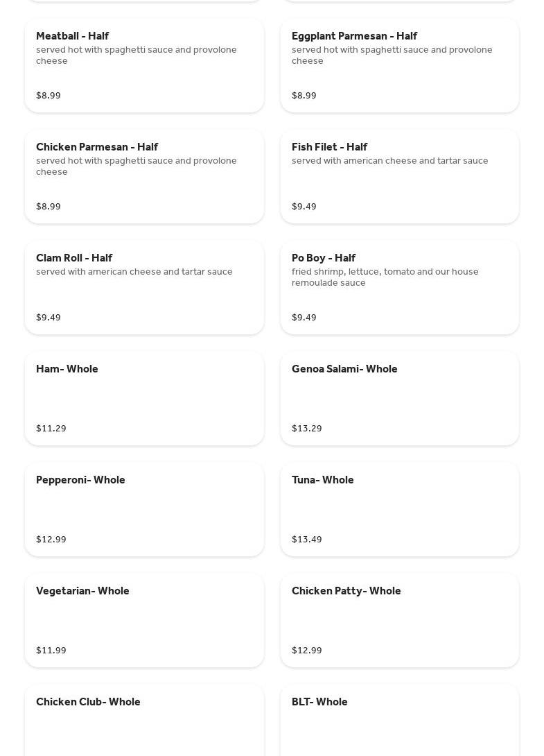544x756 pixels.
Task: Open the Chicken Club- Whole item
Action: (144, 721)
